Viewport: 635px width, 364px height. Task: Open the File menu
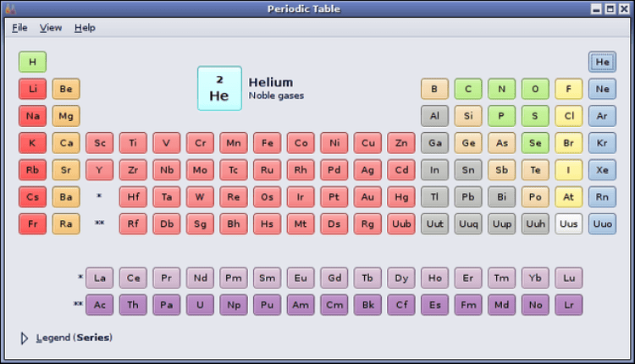19,28
